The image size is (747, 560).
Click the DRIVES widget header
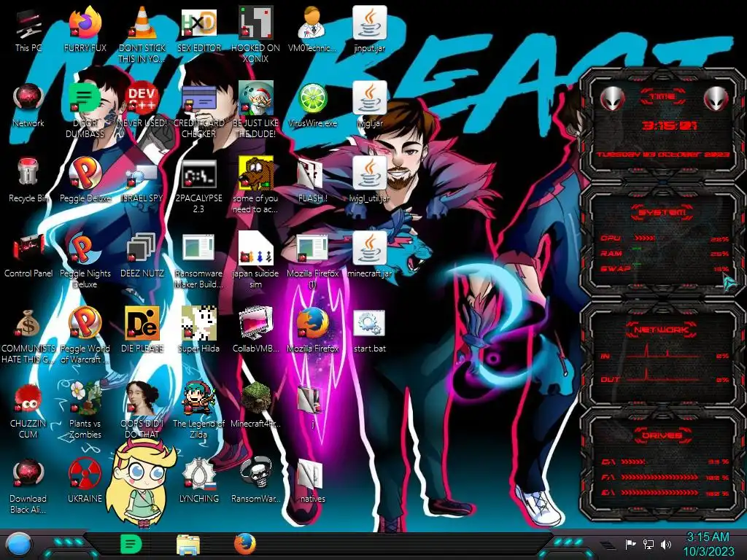(x=662, y=435)
